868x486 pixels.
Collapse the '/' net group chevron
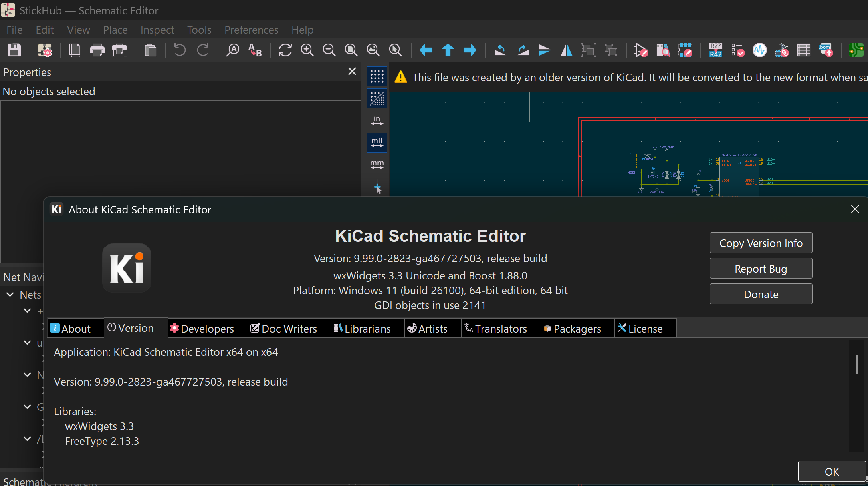[x=27, y=439]
